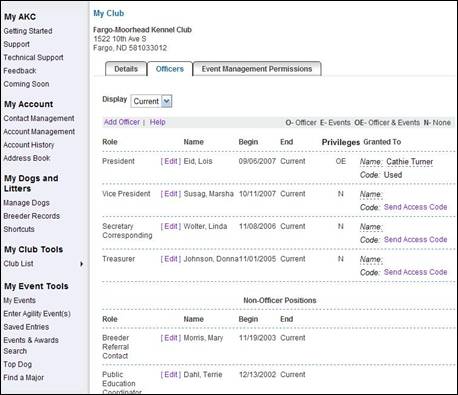The width and height of the screenshot is (458, 395).
Task: Click the Morris, Mary name cell
Action: pos(203,338)
